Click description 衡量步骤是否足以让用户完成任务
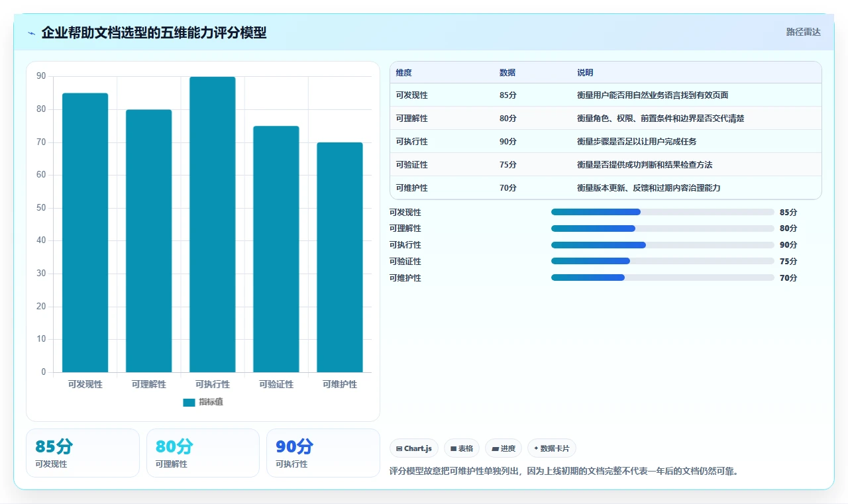Viewport: 848px width, 504px height. click(637, 142)
